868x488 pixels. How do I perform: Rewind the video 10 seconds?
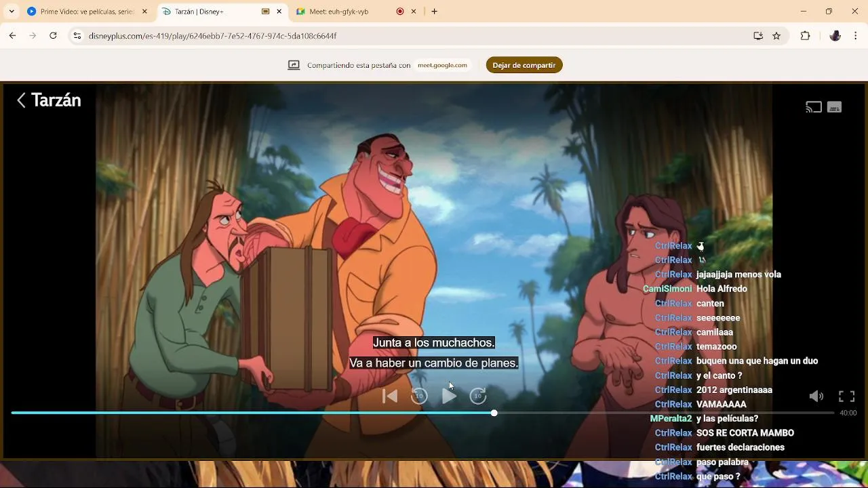pos(419,396)
